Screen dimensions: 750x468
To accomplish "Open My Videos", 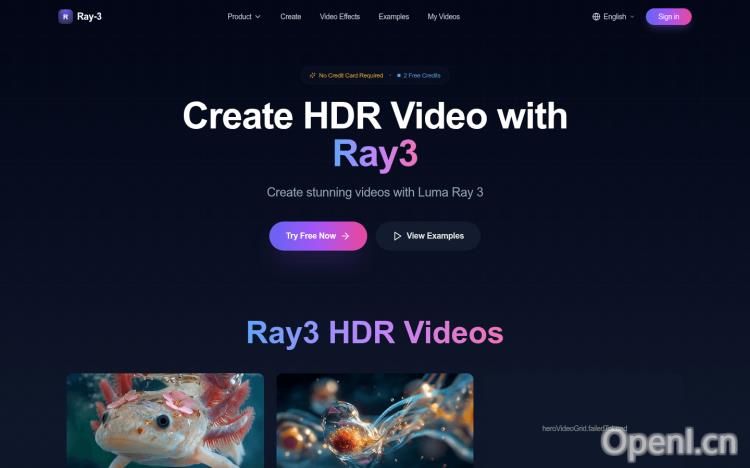I will 443,16.
